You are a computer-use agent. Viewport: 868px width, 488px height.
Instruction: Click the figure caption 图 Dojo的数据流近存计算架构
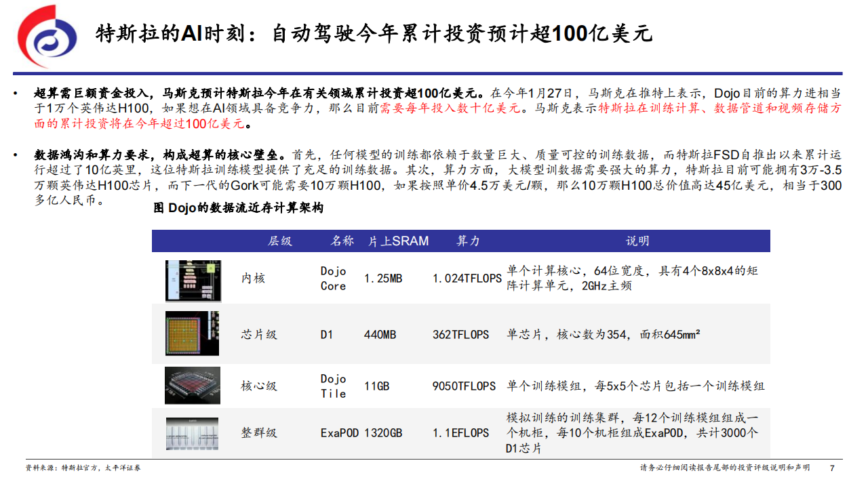[239, 208]
